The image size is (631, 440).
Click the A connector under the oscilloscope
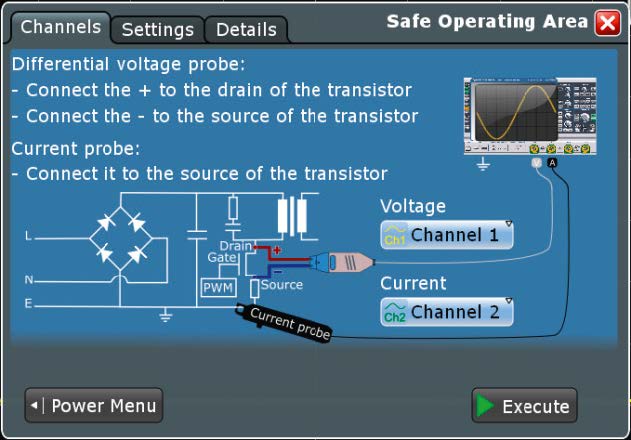pyautogui.click(x=552, y=163)
